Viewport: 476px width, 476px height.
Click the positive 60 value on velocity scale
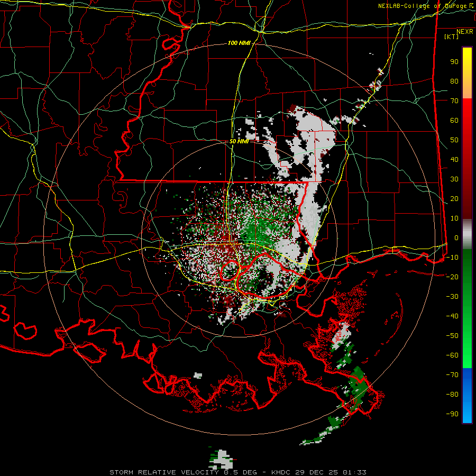pos(454,120)
